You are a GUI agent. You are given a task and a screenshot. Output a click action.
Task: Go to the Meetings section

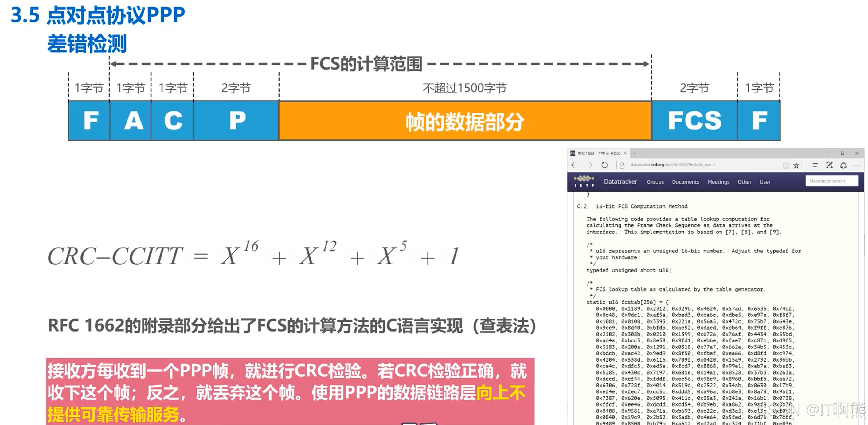point(718,182)
